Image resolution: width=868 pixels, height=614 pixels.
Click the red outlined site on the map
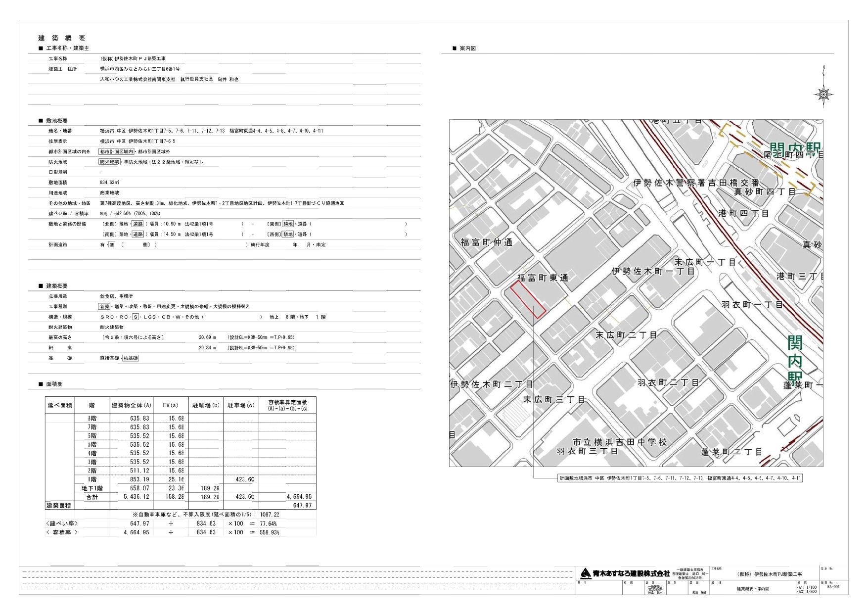click(528, 299)
